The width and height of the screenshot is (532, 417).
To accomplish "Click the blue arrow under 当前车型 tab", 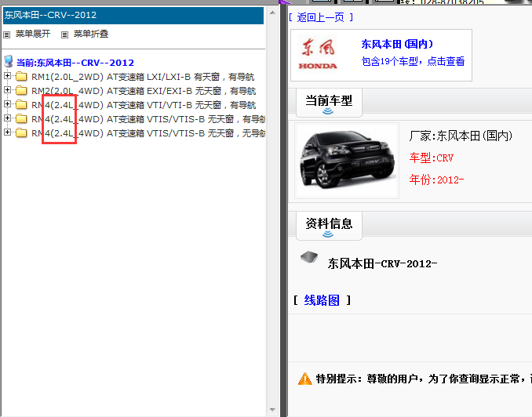I will (328, 111).
